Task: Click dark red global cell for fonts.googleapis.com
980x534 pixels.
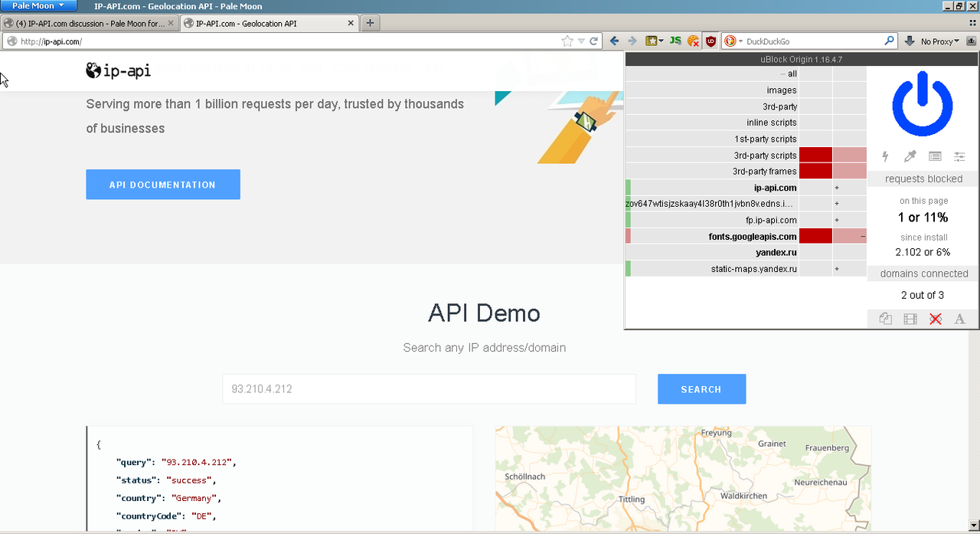Action: [815, 236]
